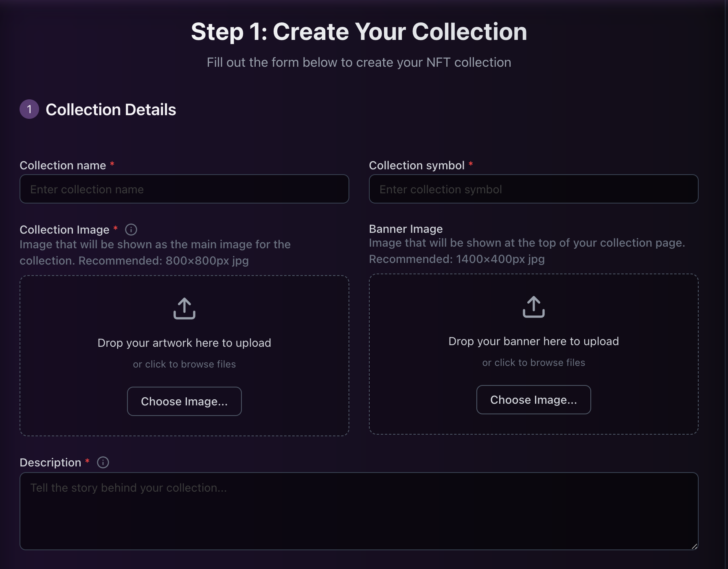Focus the Collection symbol input field
Viewport: 728px width, 569px height.
533,189
